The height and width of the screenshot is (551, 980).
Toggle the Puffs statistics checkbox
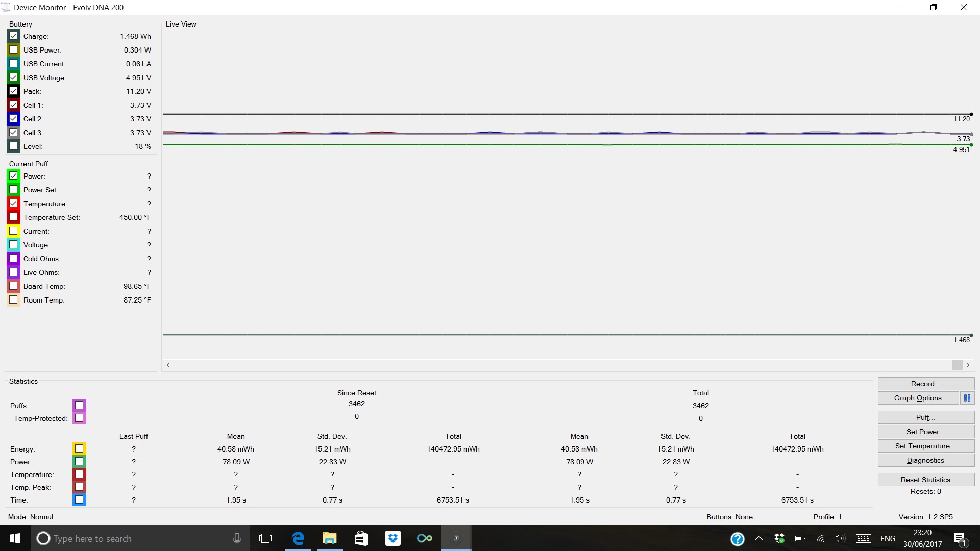pyautogui.click(x=79, y=405)
